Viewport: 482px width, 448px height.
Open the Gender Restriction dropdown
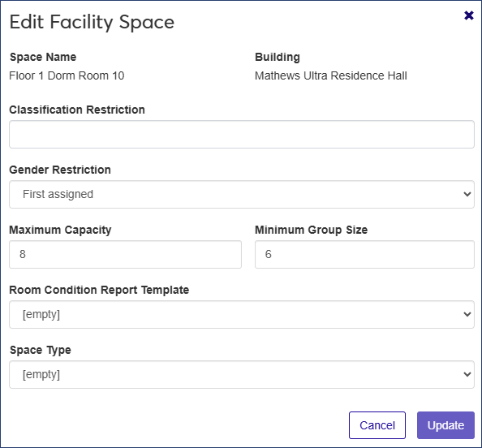242,194
